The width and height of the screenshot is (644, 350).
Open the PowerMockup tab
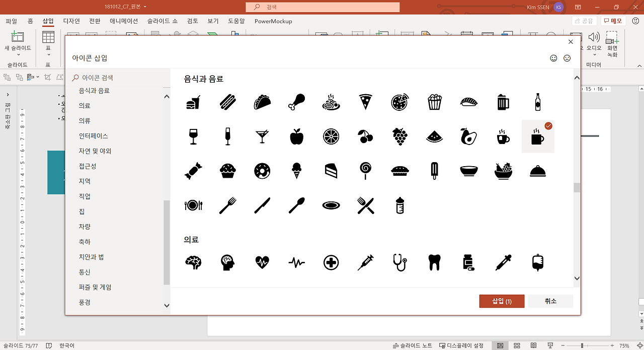click(x=273, y=21)
